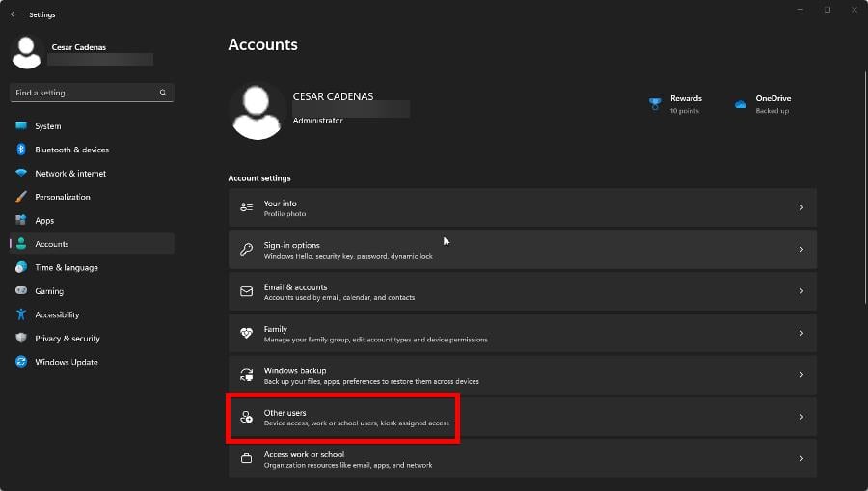Click the Network & internet wifi icon

tap(21, 174)
